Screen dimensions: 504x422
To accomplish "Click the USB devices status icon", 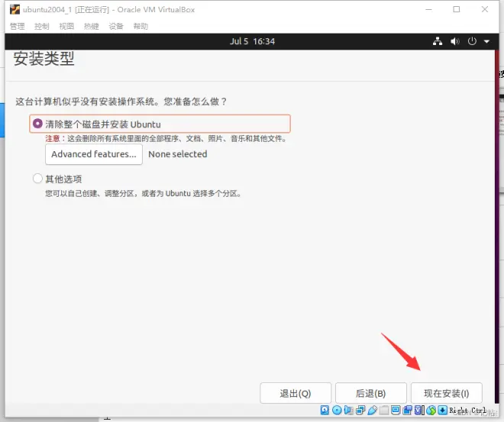I will pos(372,410).
